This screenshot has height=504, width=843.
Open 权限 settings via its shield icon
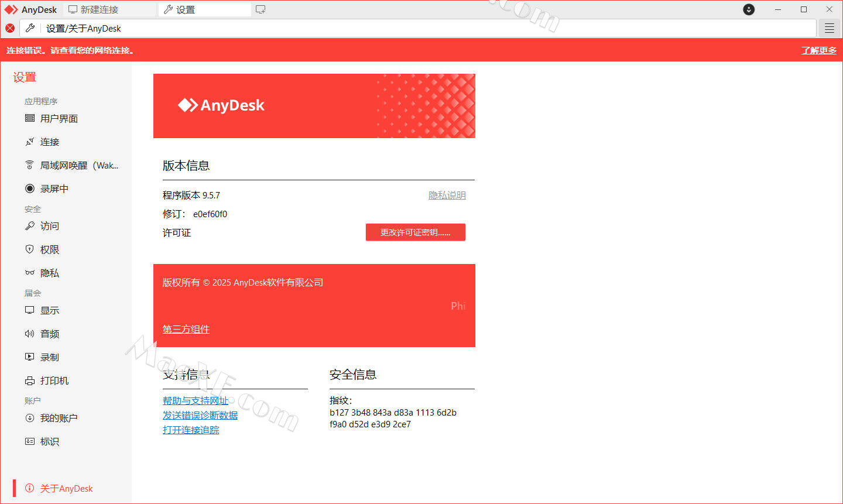pyautogui.click(x=30, y=249)
